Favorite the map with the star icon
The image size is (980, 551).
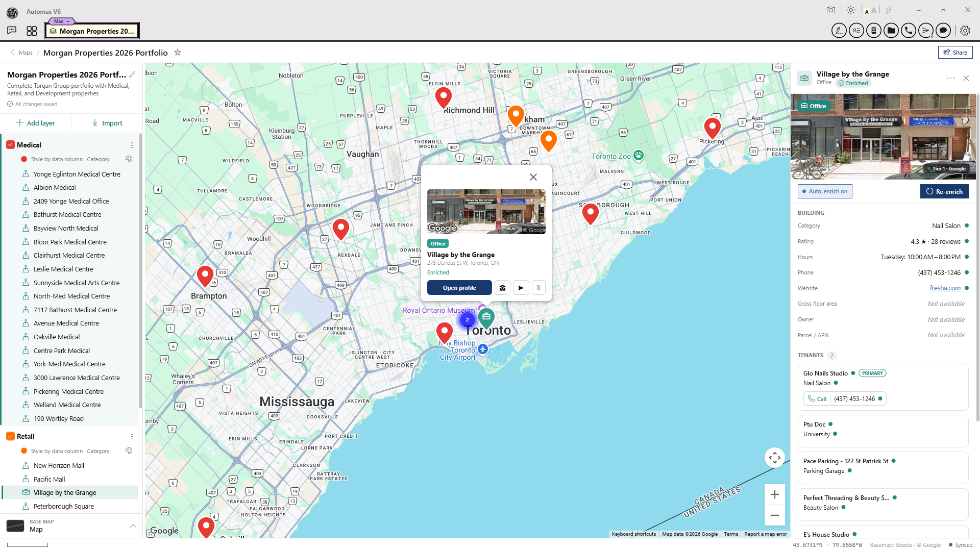coord(178,52)
